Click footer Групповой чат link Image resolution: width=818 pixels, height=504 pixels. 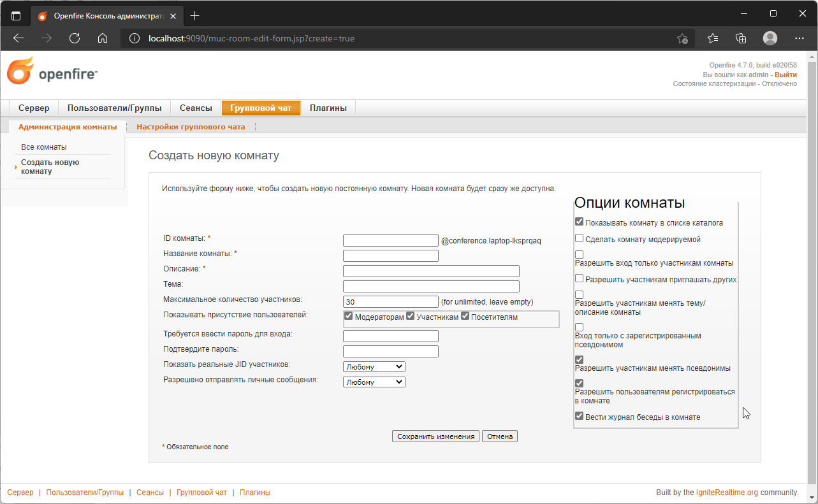point(201,493)
